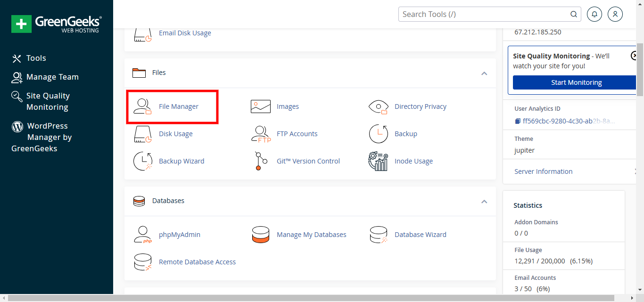Expand Server Information details
This screenshot has height=302, width=644.
pos(543,171)
